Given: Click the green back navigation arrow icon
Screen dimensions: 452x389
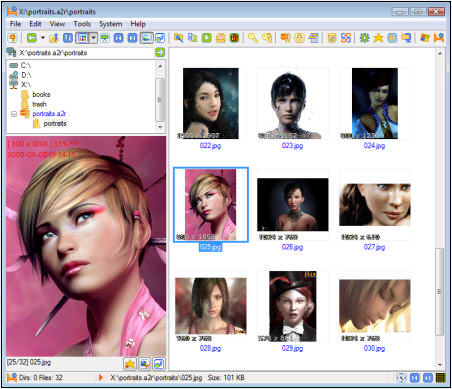Looking at the screenshot, I should click(32, 38).
